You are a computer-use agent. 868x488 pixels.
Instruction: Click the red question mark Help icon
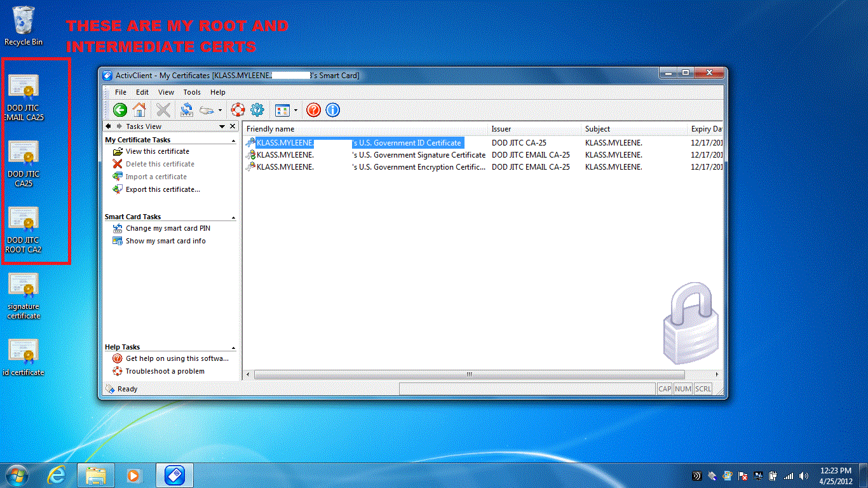click(x=313, y=110)
